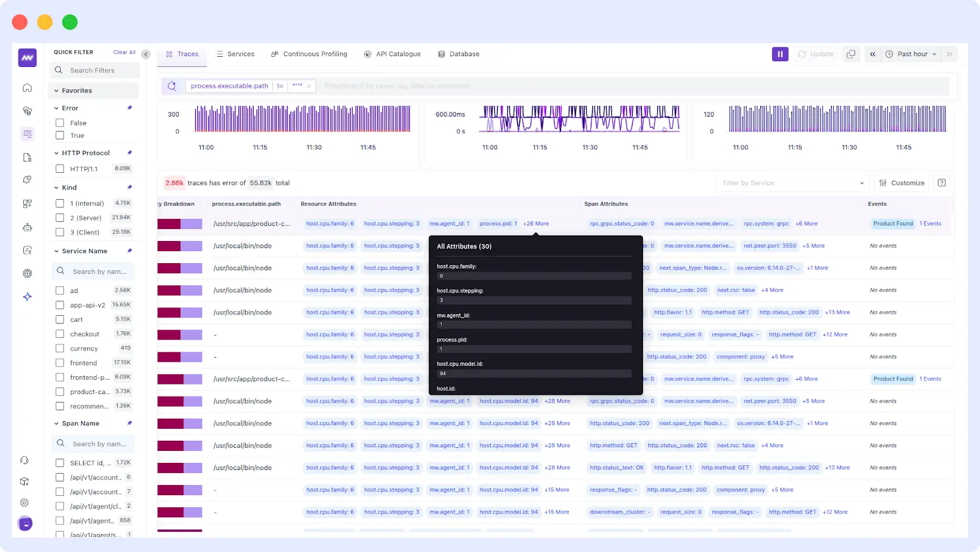The height and width of the screenshot is (552, 980).
Task: Check the Error False checkbox
Action: pos(60,123)
